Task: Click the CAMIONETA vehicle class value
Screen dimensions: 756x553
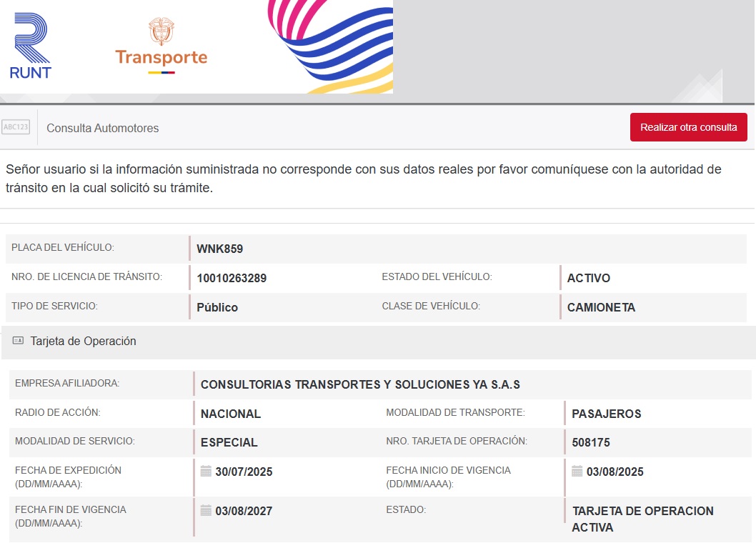Action: [601, 308]
